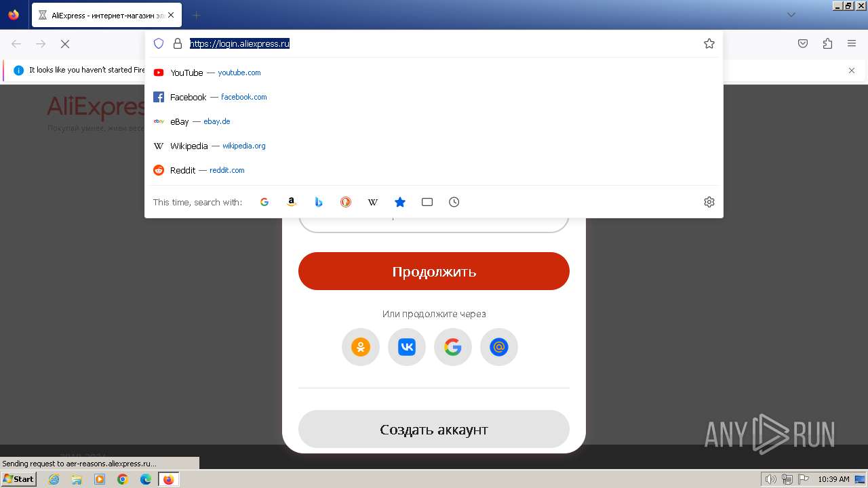Stop loading the page
The height and width of the screenshot is (488, 868).
(x=65, y=43)
